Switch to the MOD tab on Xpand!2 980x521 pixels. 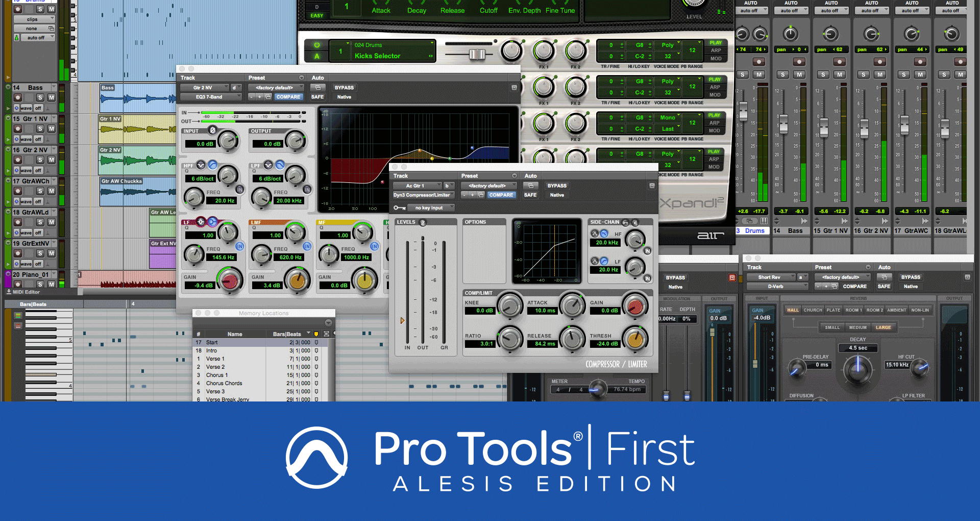[716, 59]
